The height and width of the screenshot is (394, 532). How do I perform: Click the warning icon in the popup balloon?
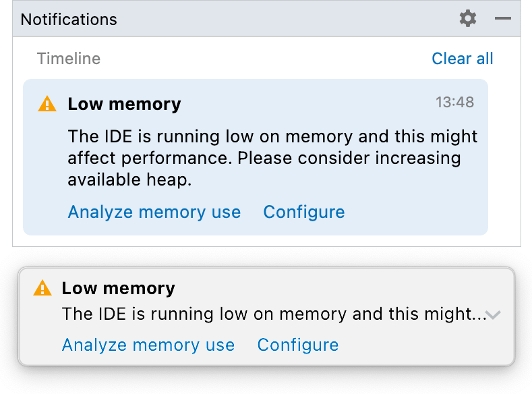click(x=42, y=288)
